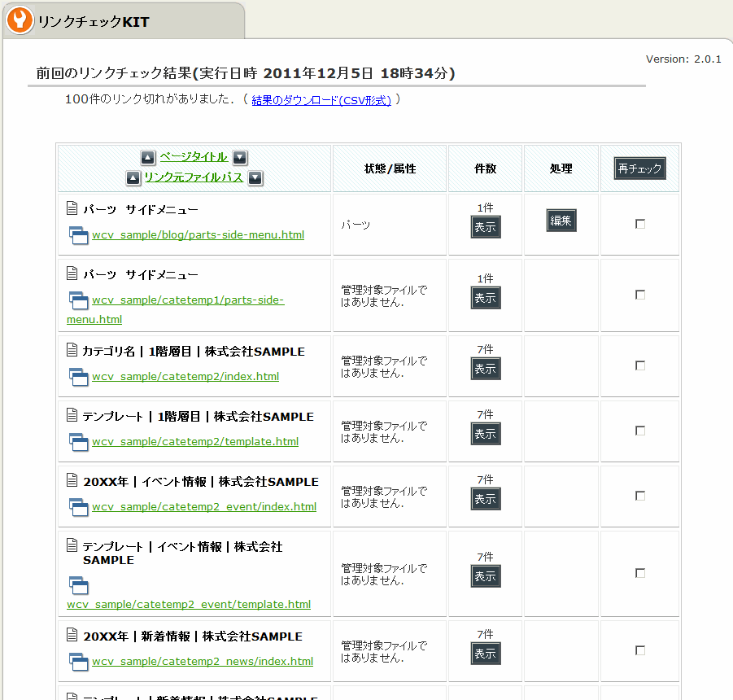Select checkbox for catetemp2_news/index.html row
Viewport: 733px width, 700px height.
click(x=640, y=650)
